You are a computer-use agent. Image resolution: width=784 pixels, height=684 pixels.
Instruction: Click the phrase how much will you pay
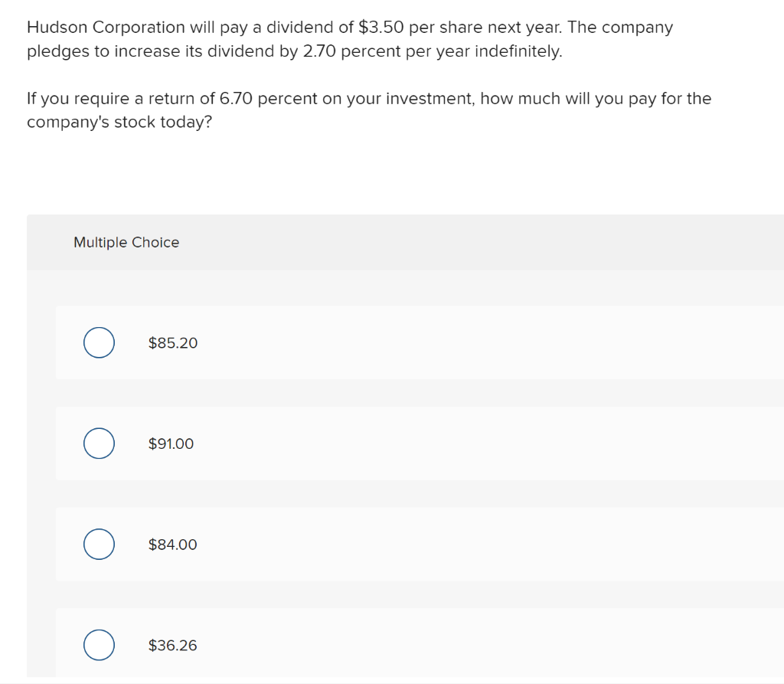pyautogui.click(x=564, y=99)
